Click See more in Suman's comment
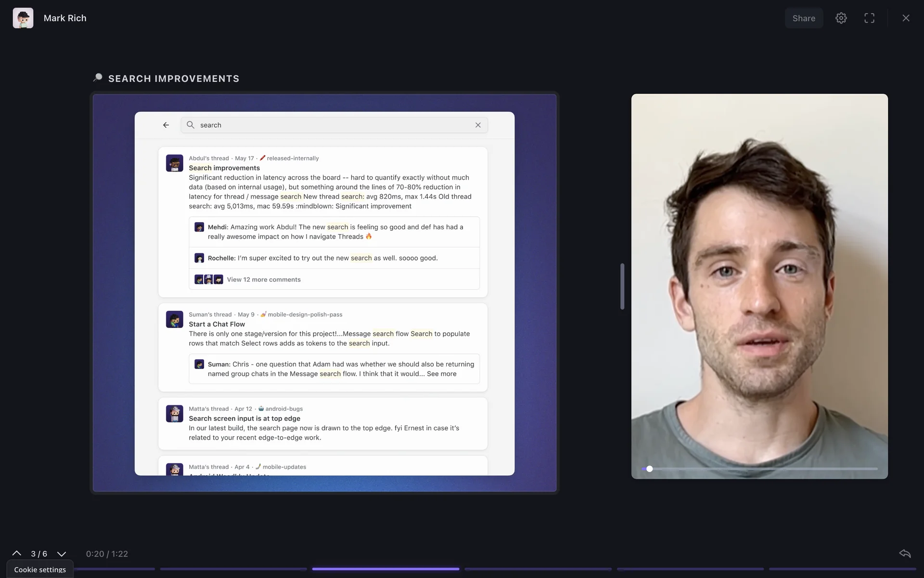924x578 pixels. pyautogui.click(x=441, y=374)
